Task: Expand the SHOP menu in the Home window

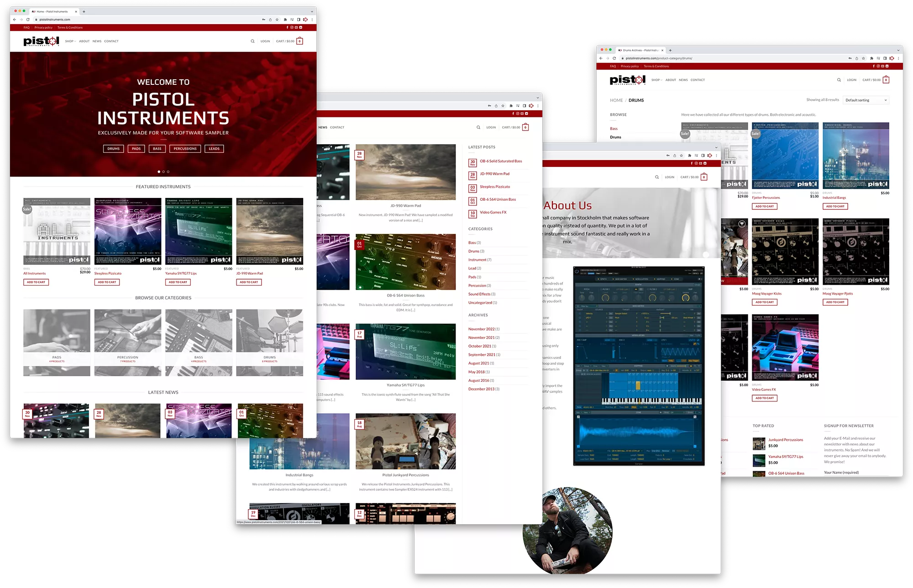Action: (70, 41)
